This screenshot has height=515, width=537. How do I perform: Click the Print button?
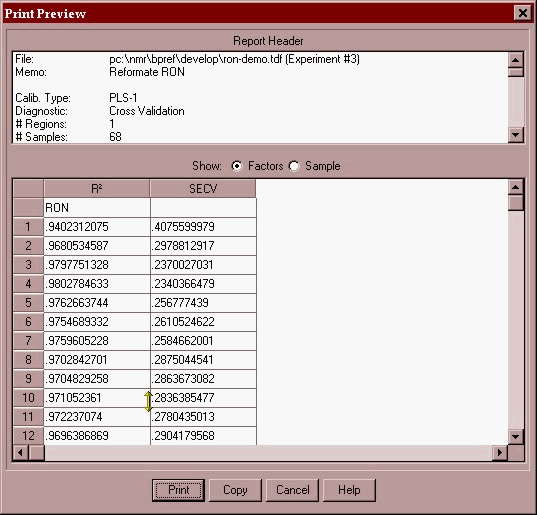(178, 490)
